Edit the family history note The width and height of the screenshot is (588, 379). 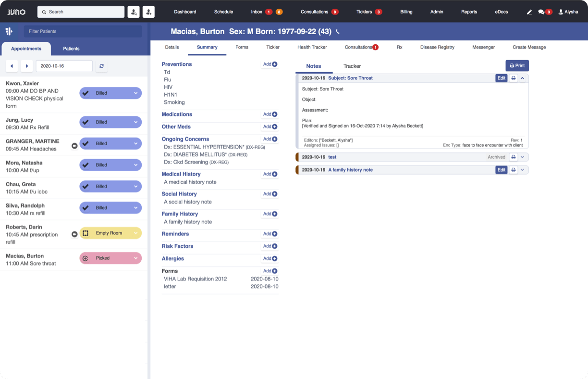501,170
